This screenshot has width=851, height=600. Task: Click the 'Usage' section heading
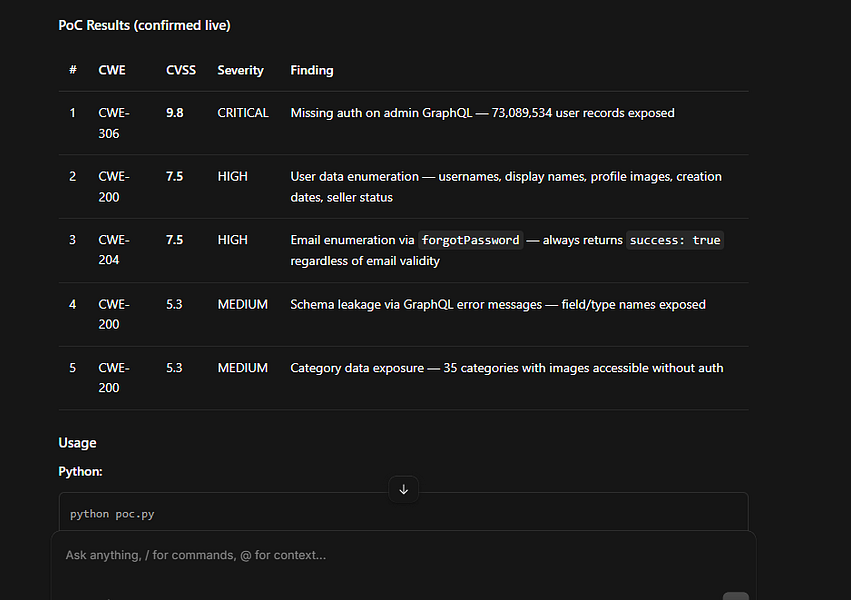pos(78,443)
